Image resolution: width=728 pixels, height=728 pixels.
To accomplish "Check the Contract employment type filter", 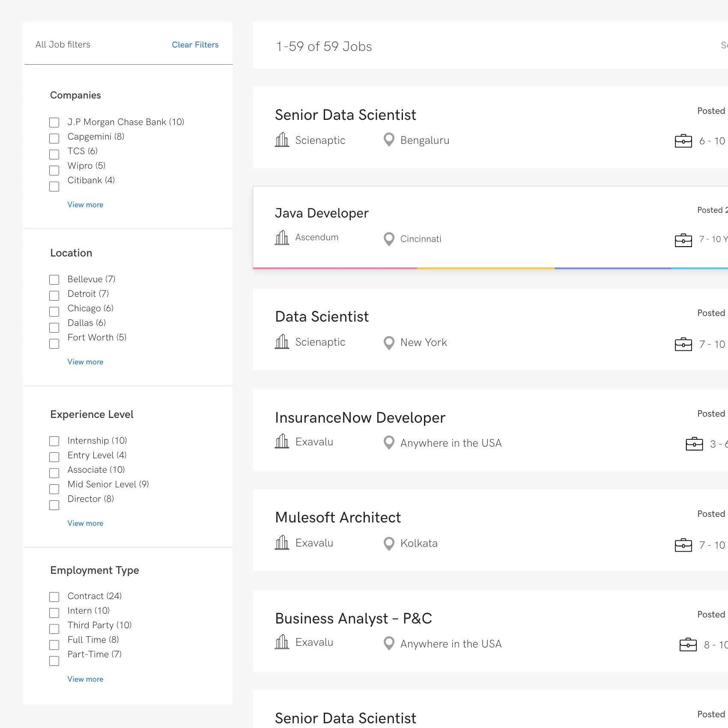I will click(54, 597).
